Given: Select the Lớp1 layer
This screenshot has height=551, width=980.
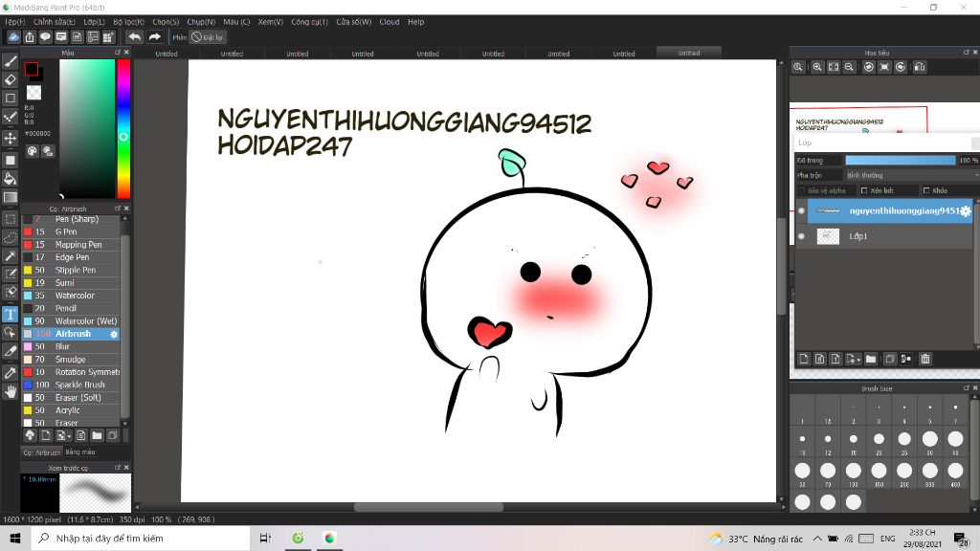Looking at the screenshot, I should coord(883,236).
